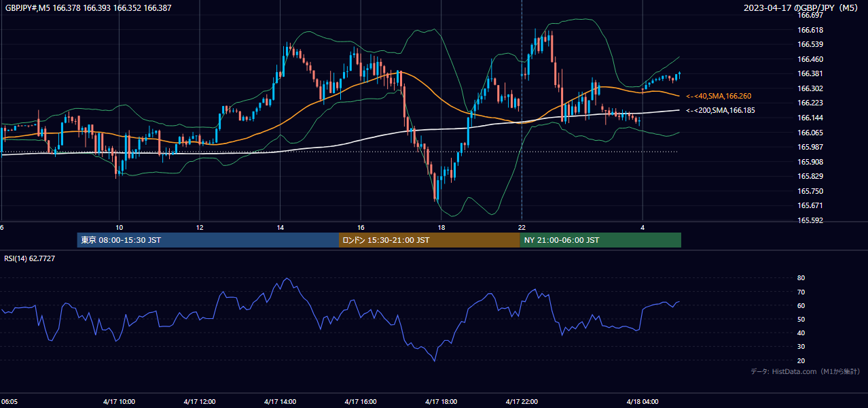Click the 166.460 price axis label
This screenshot has height=408, width=868.
pos(810,59)
